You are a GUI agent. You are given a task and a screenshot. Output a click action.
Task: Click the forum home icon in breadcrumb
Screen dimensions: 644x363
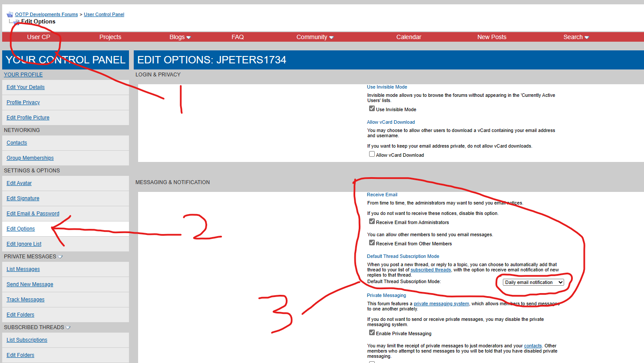pos(10,15)
